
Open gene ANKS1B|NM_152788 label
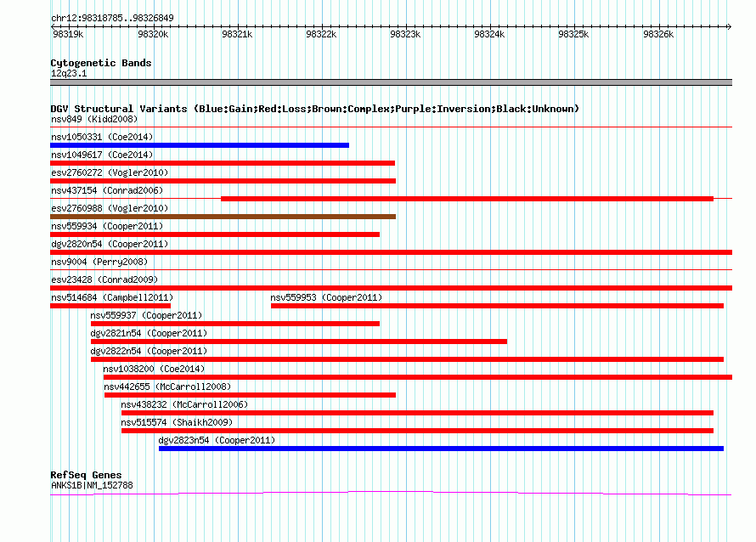92,486
